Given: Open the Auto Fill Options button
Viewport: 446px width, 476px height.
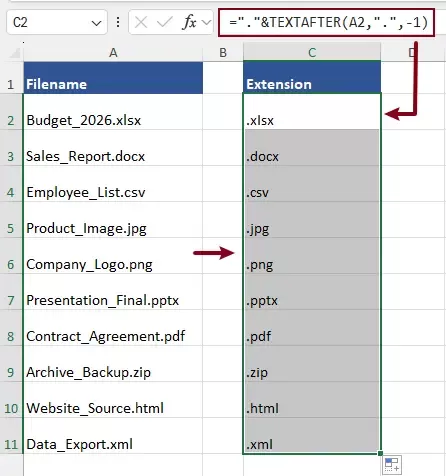Looking at the screenshot, I should coord(392,465).
